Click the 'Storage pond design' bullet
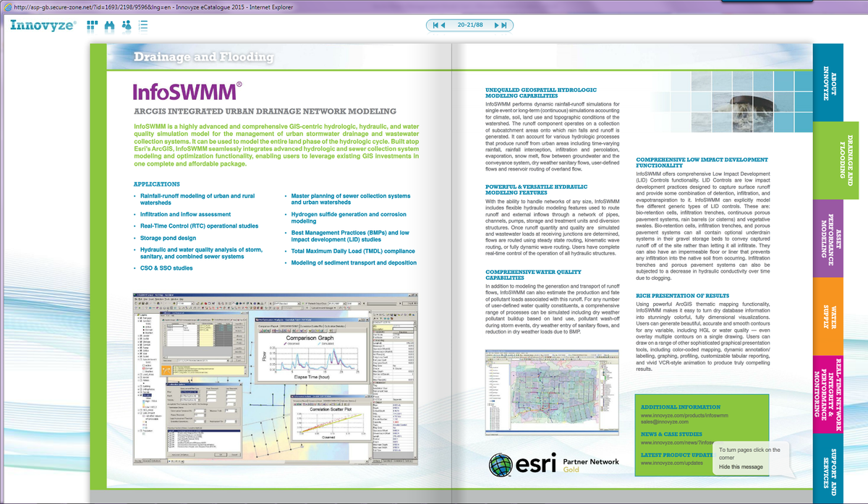 pyautogui.click(x=168, y=238)
